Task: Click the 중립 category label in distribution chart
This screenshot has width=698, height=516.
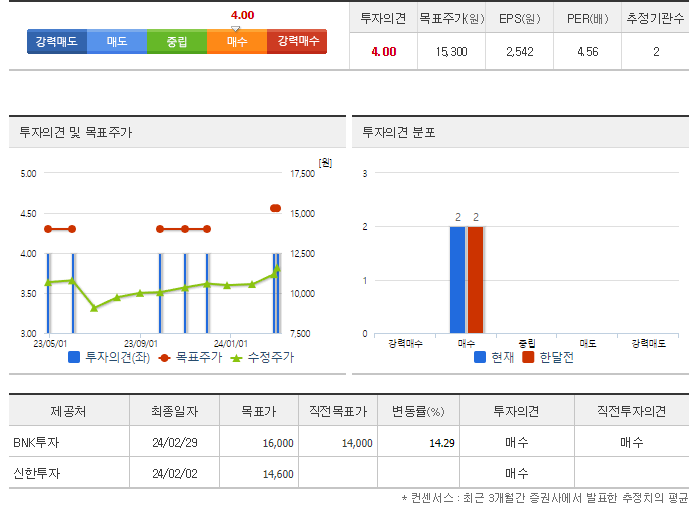Action: coord(527,343)
